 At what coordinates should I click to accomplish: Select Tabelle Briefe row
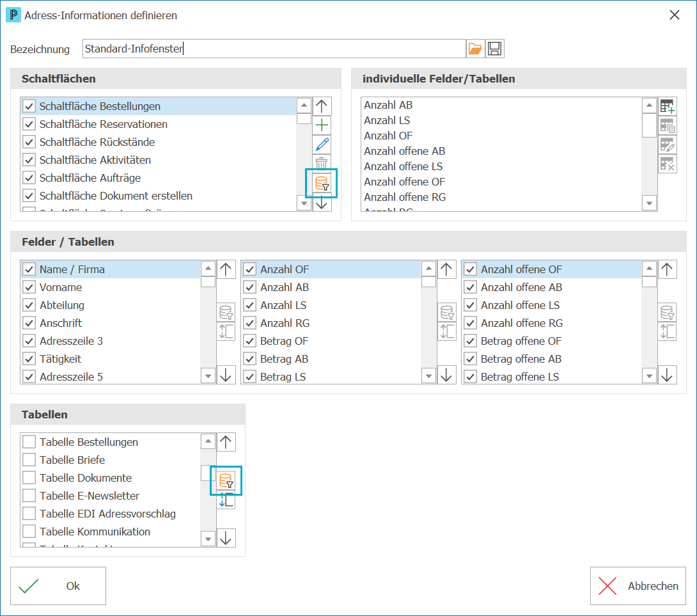point(111,460)
